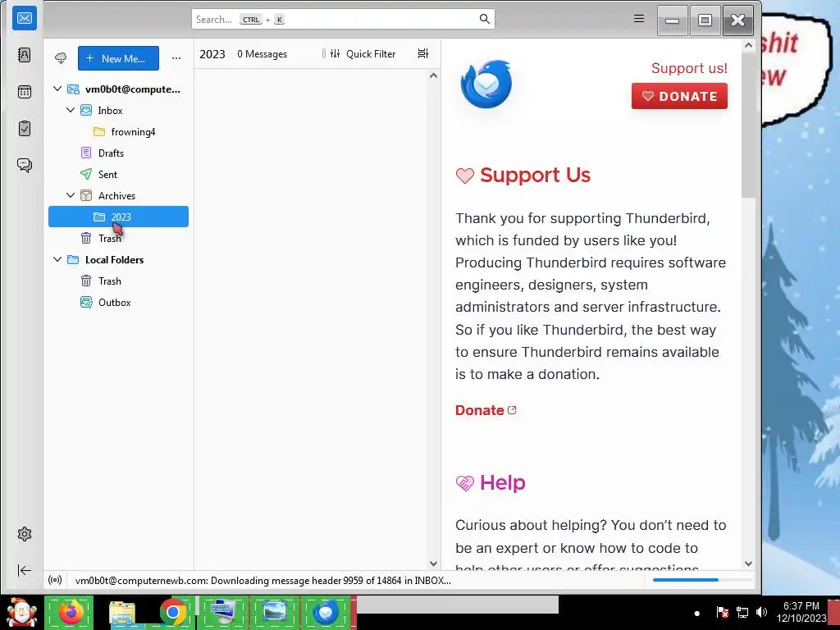The height and width of the screenshot is (630, 840).
Task: Click the Thunderbird taskbar icon
Action: point(325,612)
